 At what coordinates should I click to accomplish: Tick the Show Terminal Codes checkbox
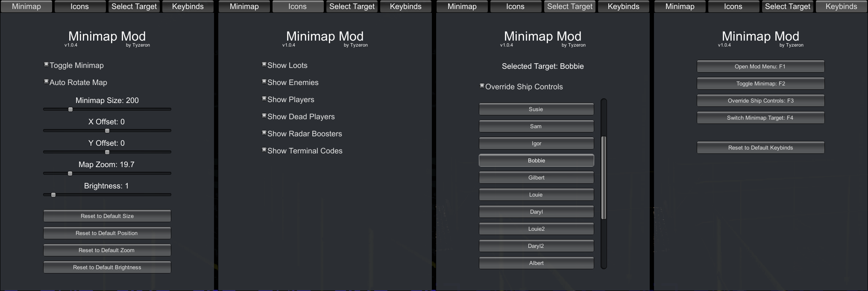click(264, 150)
